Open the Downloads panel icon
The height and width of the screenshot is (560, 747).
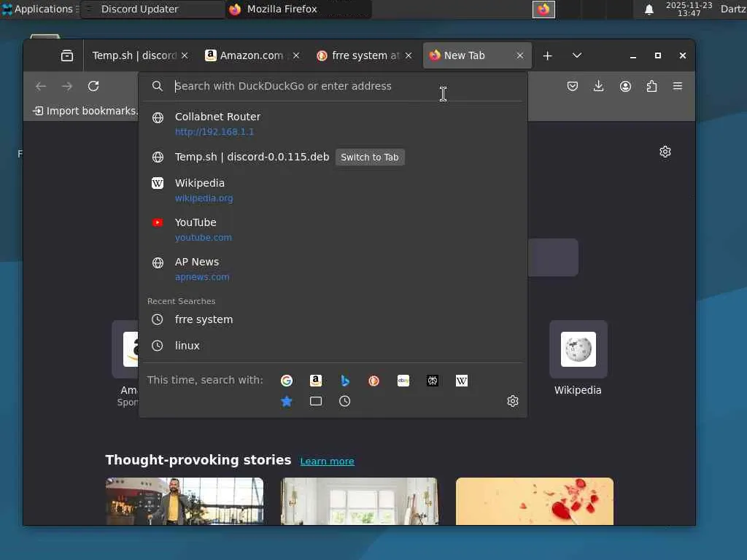(x=599, y=86)
